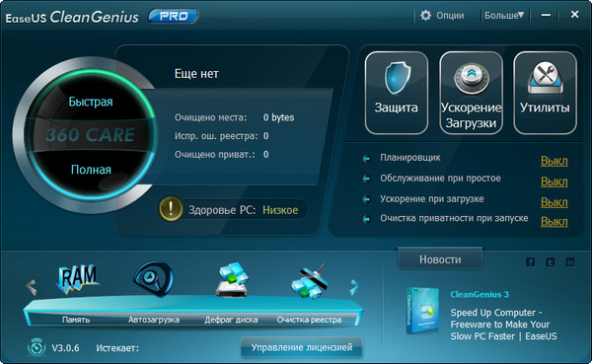Toggle Ускорение при загрузке Выкл
592x364 pixels.
click(x=555, y=202)
